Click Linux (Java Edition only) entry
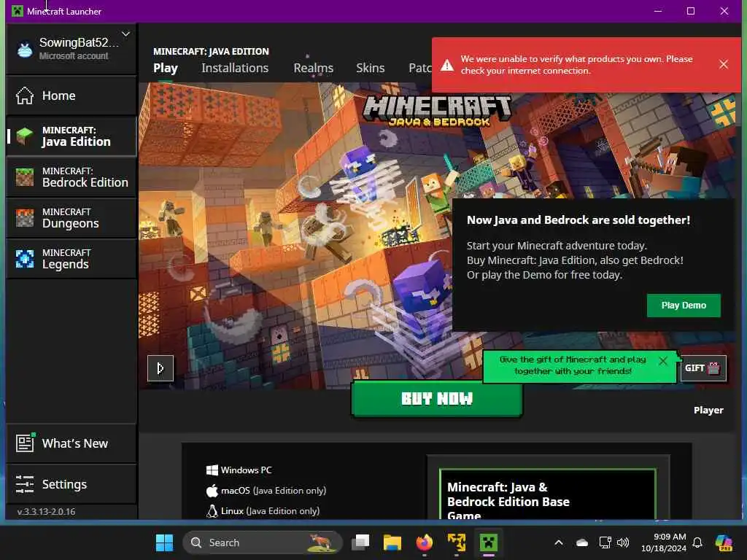Image resolution: width=747 pixels, height=560 pixels. [263, 511]
